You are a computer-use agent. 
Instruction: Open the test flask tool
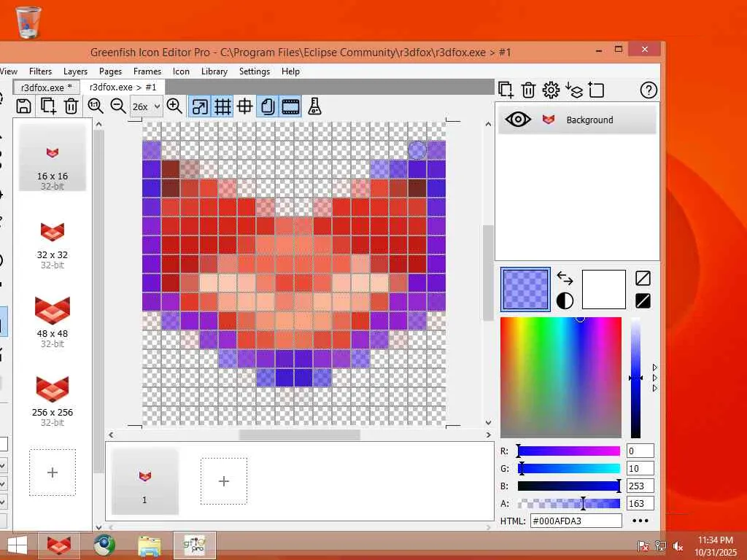(314, 106)
